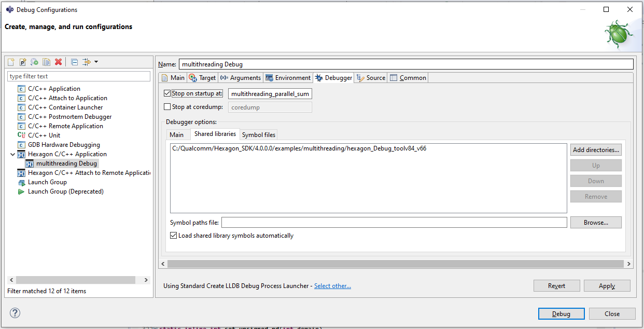Click left arrow of debugger panel scrollbar
This screenshot has height=329, width=644.
tap(163, 264)
